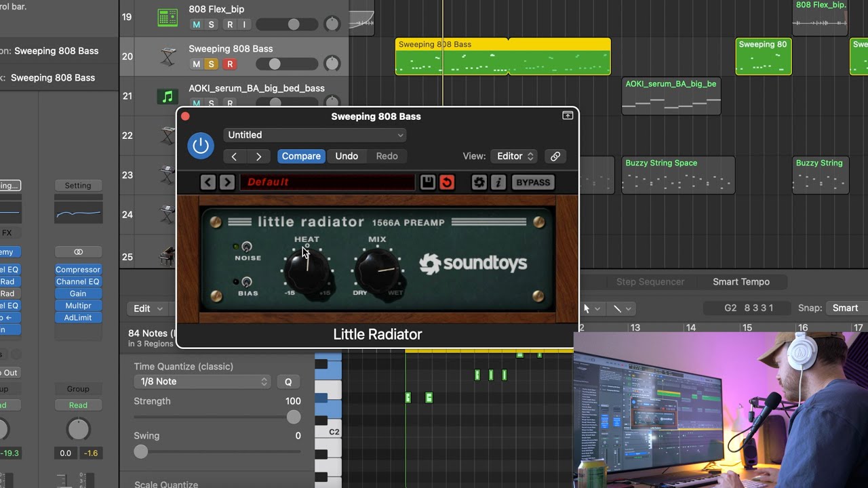
Task: Open the Group slot on channel strip
Action: 78,389
